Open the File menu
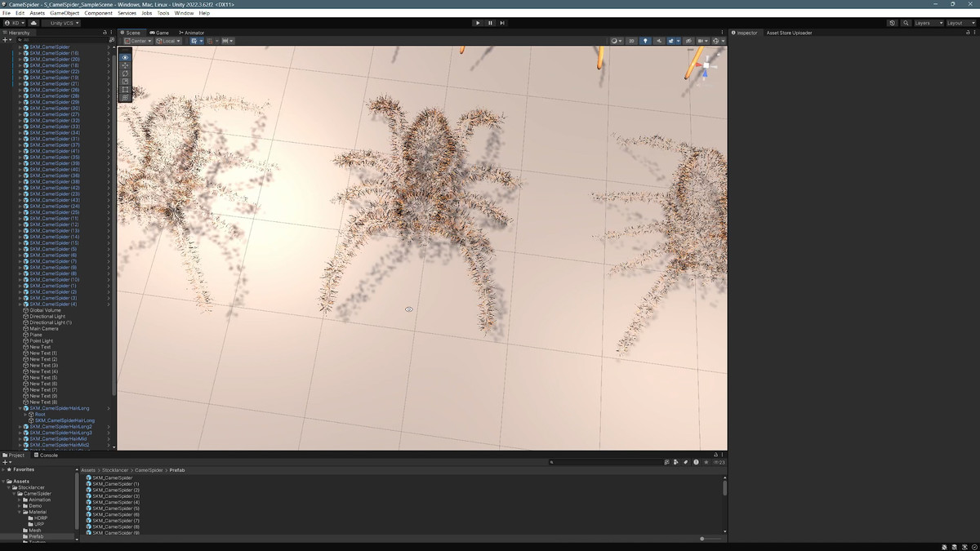980x551 pixels. pyautogui.click(x=7, y=13)
